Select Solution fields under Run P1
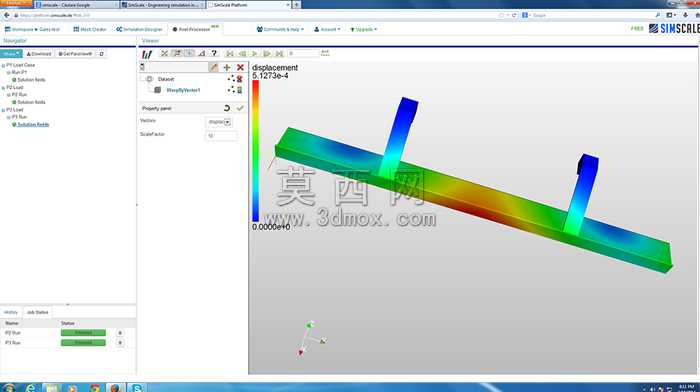 31,79
